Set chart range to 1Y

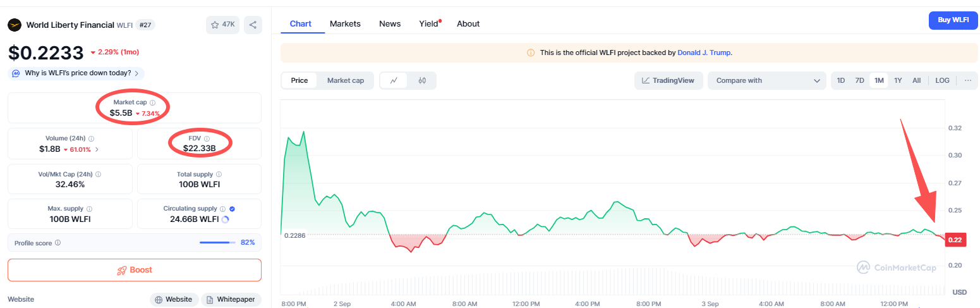pos(898,80)
